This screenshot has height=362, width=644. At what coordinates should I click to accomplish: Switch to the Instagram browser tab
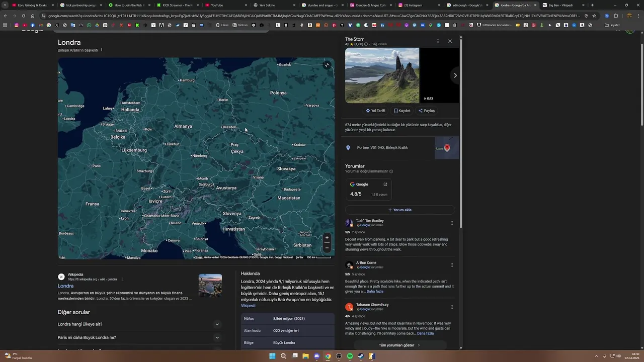(418, 5)
